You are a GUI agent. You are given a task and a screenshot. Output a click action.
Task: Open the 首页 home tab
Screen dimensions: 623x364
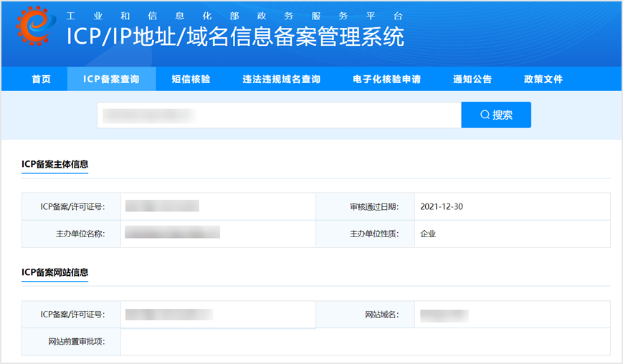pyautogui.click(x=42, y=80)
